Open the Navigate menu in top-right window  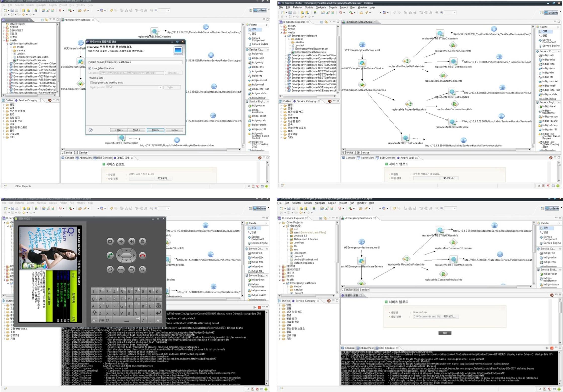pyautogui.click(x=321, y=7)
